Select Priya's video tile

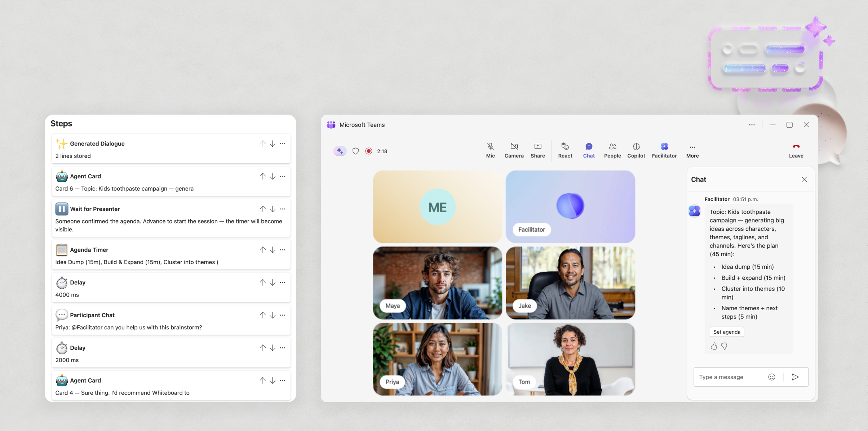(437, 359)
